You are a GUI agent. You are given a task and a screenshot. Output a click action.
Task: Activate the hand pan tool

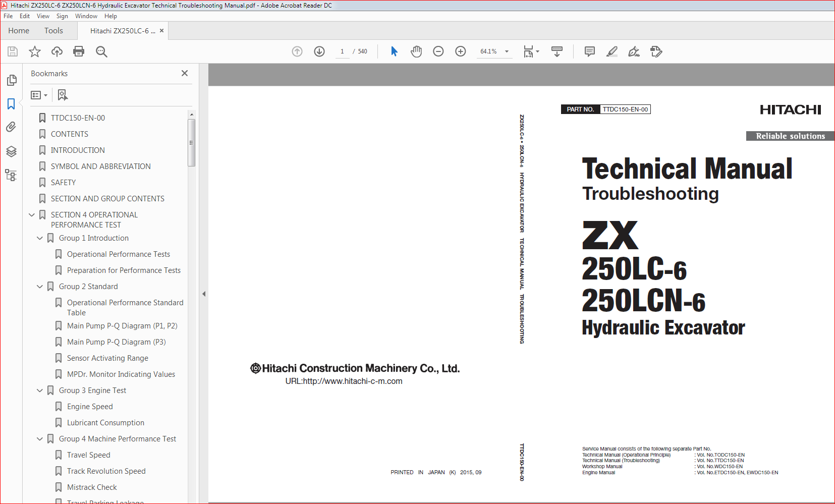(x=416, y=51)
